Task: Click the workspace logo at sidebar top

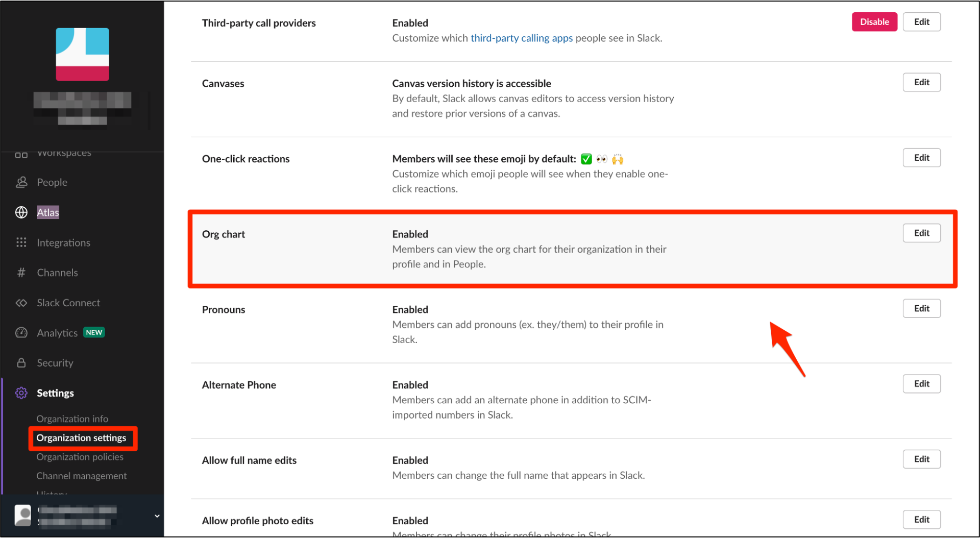Action: pyautogui.click(x=82, y=54)
